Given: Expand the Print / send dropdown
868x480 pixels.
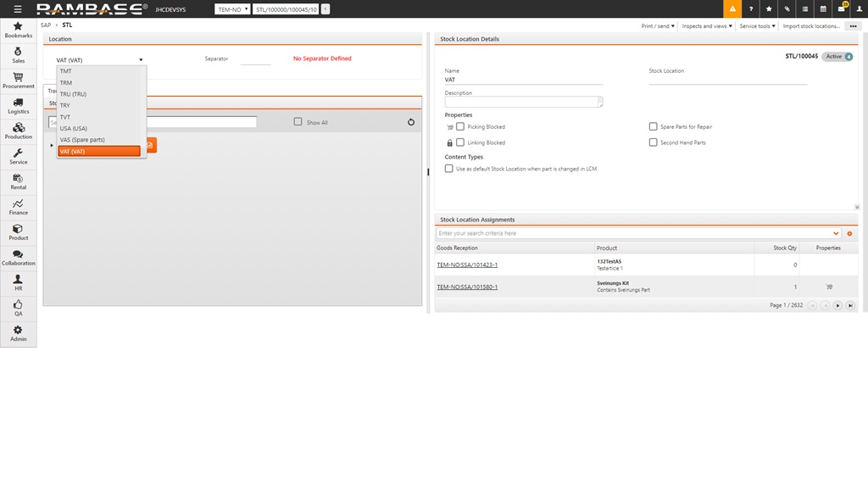Looking at the screenshot, I should pyautogui.click(x=658, y=26).
